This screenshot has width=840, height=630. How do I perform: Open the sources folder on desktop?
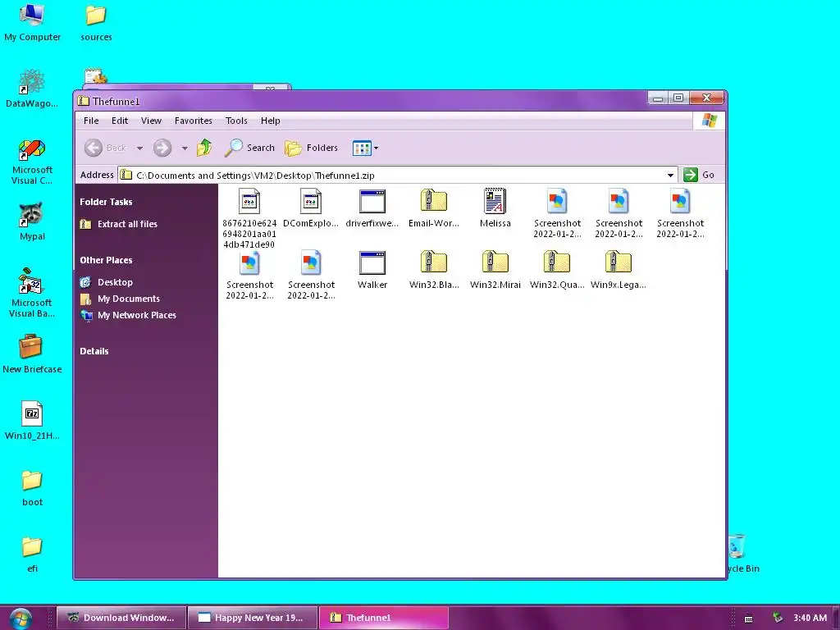pyautogui.click(x=97, y=22)
